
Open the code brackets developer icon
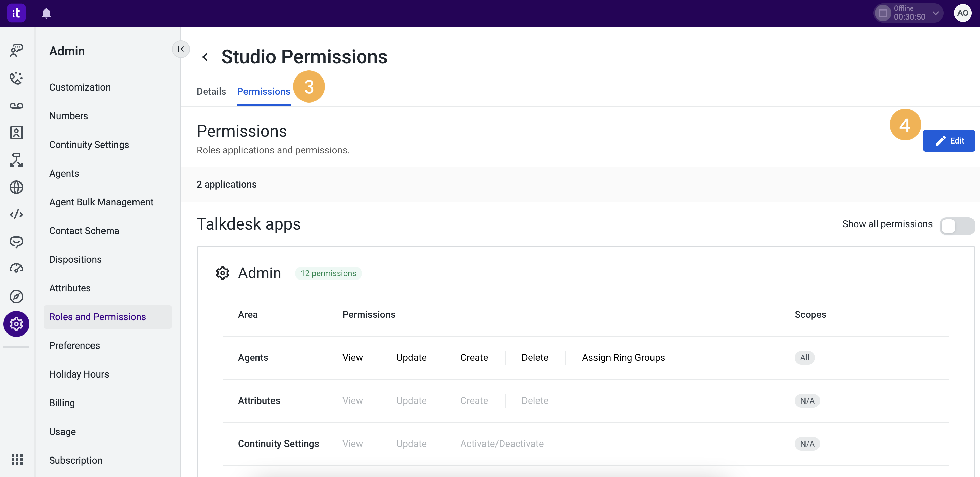[16, 214]
